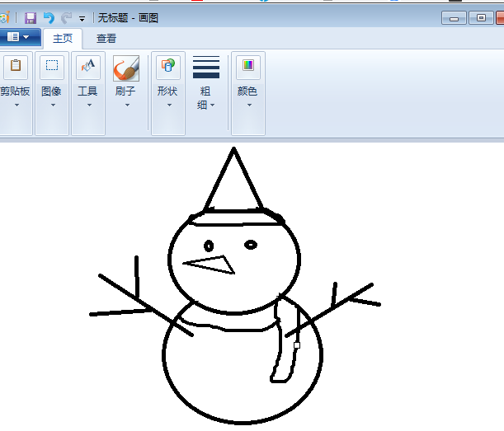504x431 pixels.
Task: Click the 颜色 color palette icon
Action: pyautogui.click(x=248, y=67)
